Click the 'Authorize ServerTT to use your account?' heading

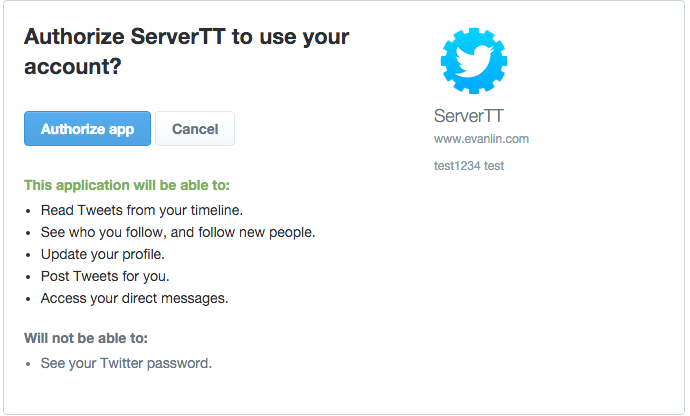[187, 51]
